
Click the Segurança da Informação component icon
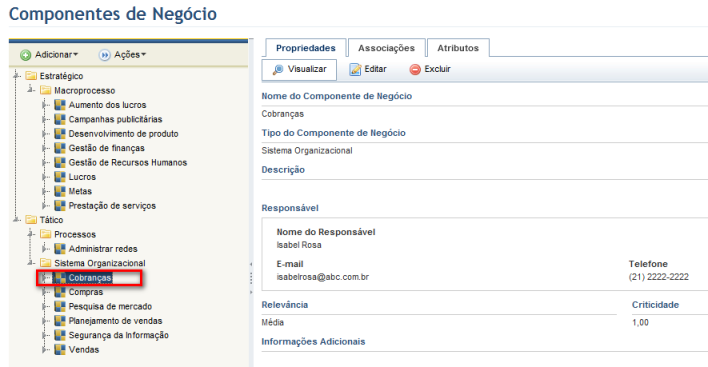pos(60,335)
